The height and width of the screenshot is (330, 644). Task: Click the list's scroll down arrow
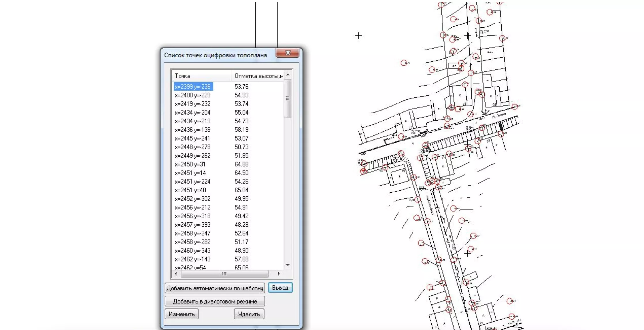288,265
